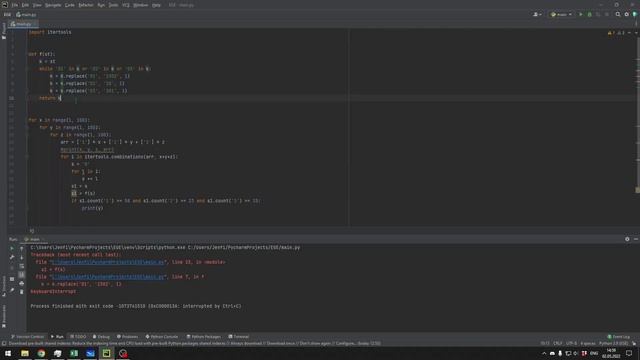Start debugging with the bug icon
Image resolution: width=640 pixels, height=360 pixels.
tap(589, 15)
